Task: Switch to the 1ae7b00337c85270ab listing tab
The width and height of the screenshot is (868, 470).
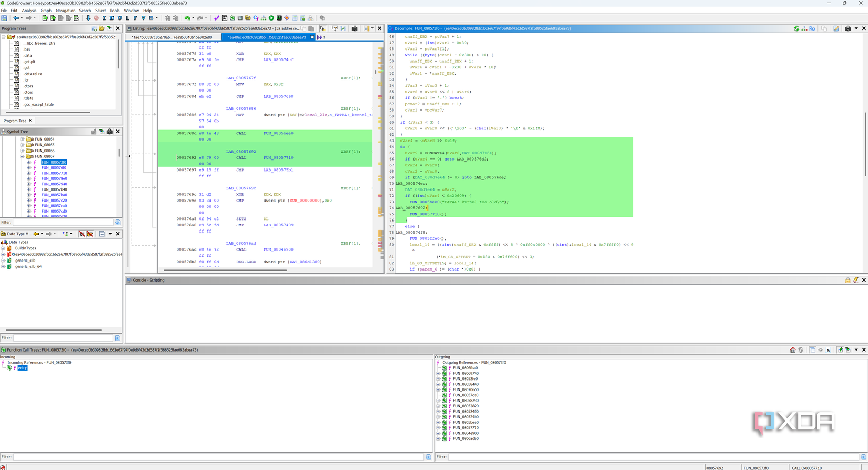Action: pos(171,37)
